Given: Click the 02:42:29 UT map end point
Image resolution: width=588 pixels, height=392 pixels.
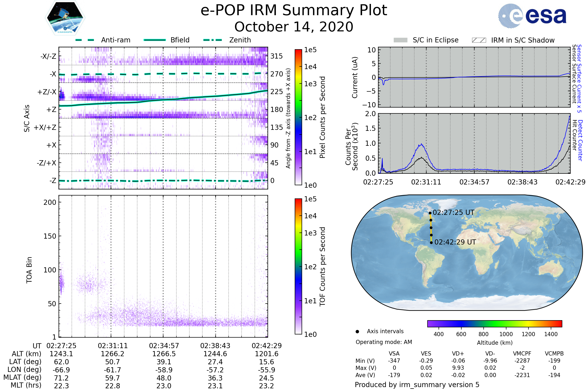Looking at the screenshot, I should pos(431,243).
